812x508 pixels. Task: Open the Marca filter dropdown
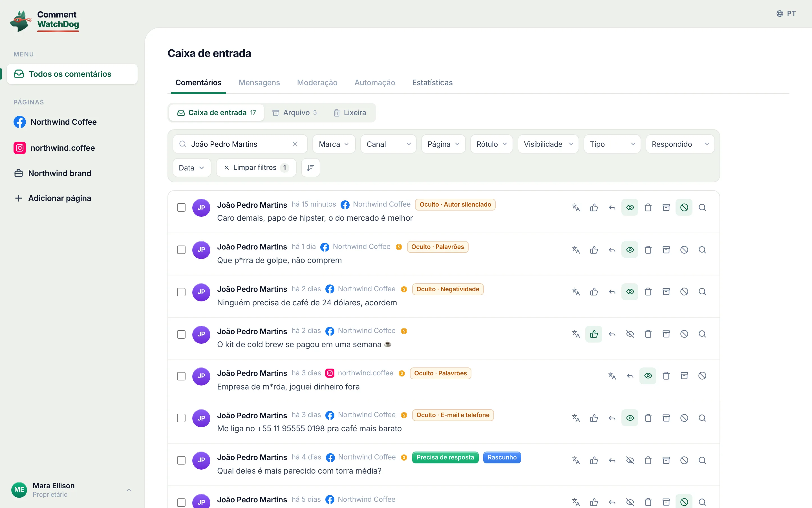coord(334,144)
